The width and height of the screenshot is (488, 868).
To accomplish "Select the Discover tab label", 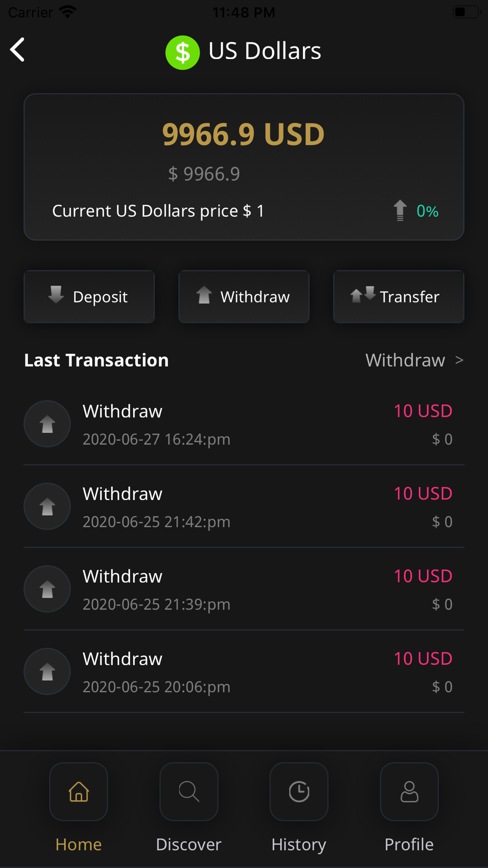I will 189,845.
